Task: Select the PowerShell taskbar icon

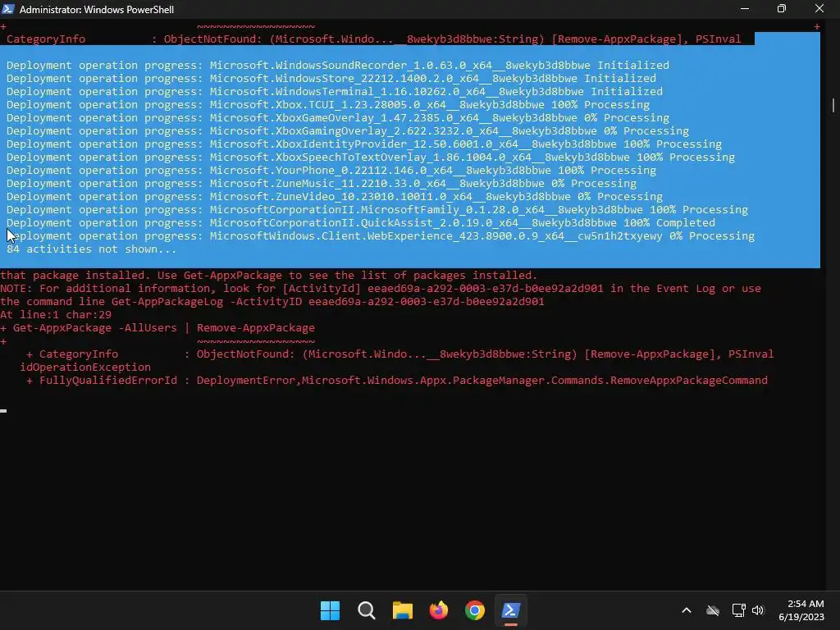Action: (x=510, y=610)
